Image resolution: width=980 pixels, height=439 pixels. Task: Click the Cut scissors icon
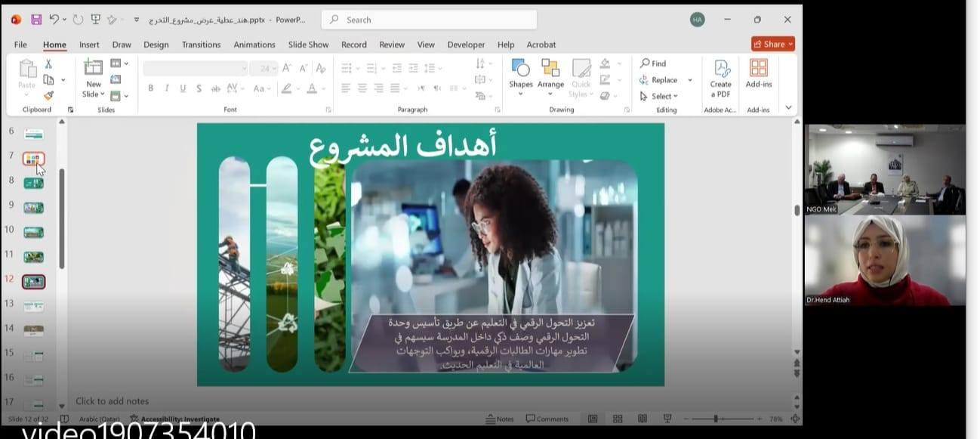pos(48,64)
